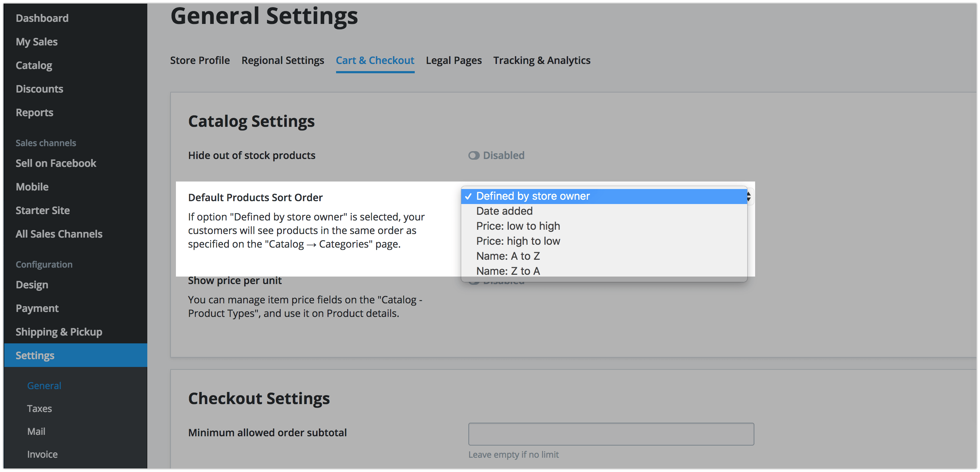Open Shipping & Pickup settings
Viewport: 980px width, 472px height.
59,332
